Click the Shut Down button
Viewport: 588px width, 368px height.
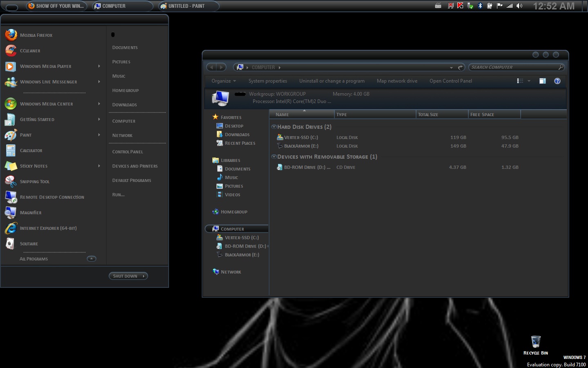pyautogui.click(x=125, y=276)
